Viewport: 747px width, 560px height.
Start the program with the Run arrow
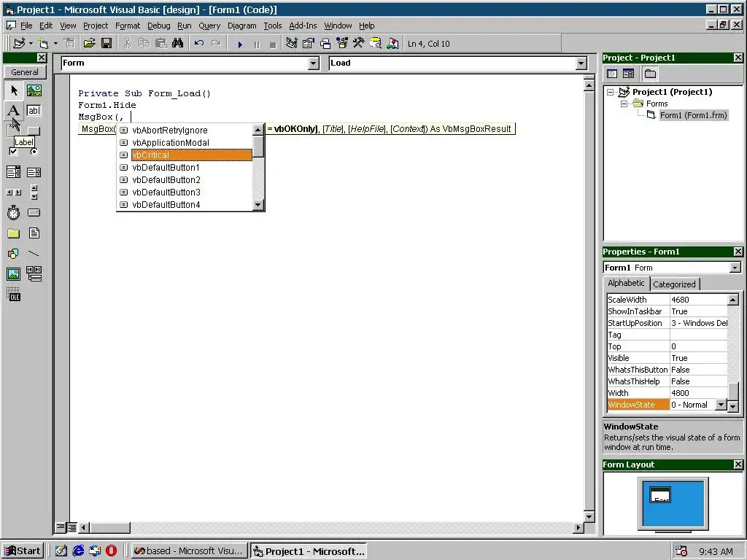(240, 44)
